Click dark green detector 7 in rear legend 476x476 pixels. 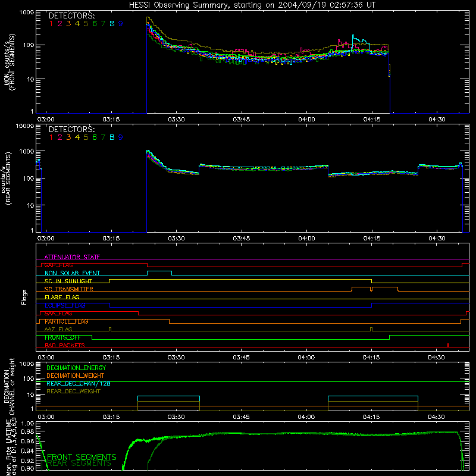[x=103, y=137]
